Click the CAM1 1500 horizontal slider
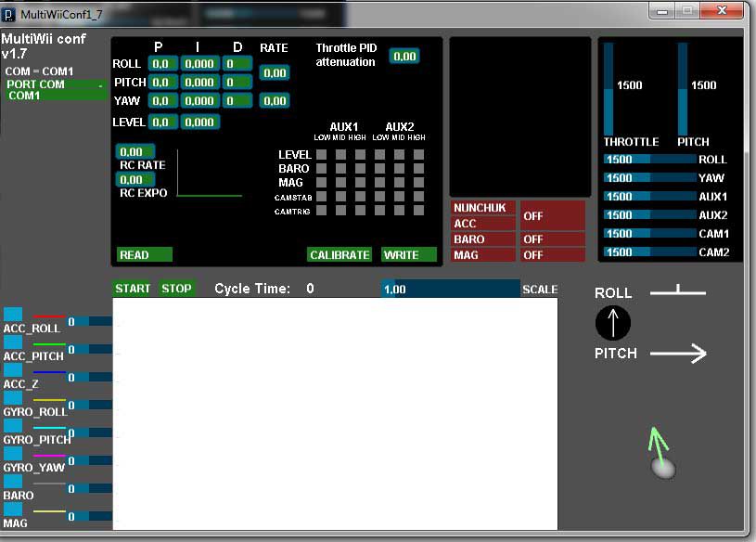This screenshot has width=756, height=542. 650,234
